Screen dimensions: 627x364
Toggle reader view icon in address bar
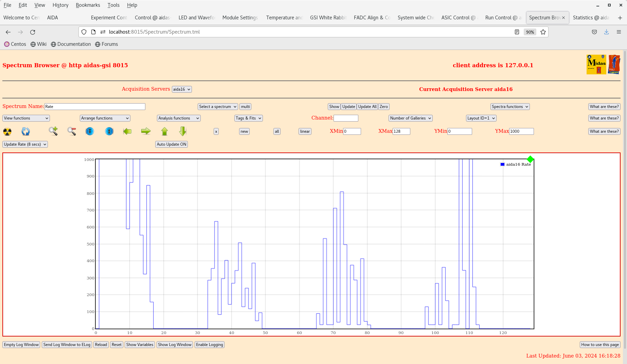(x=517, y=32)
